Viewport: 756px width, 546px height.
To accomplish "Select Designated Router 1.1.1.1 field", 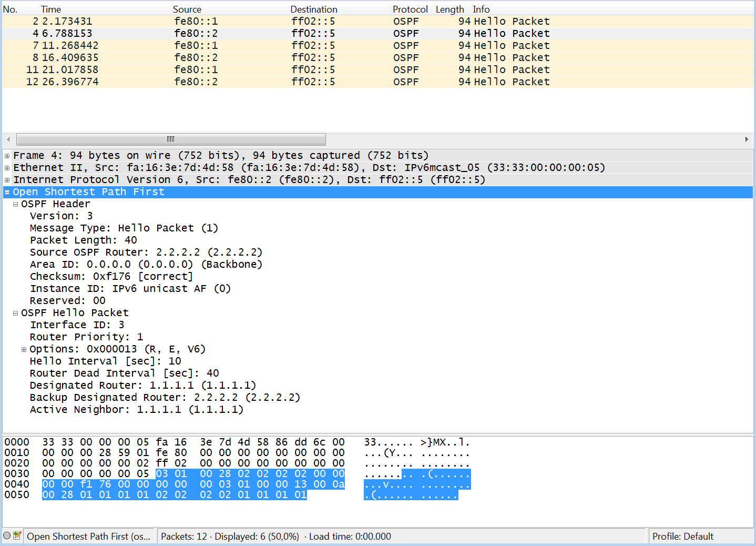I will pyautogui.click(x=143, y=386).
